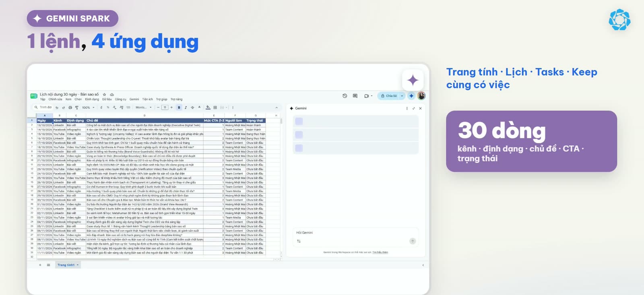Viewport: 644px width, 295px height.
Task: Expand the share options dropdown arrow
Action: [x=402, y=96]
